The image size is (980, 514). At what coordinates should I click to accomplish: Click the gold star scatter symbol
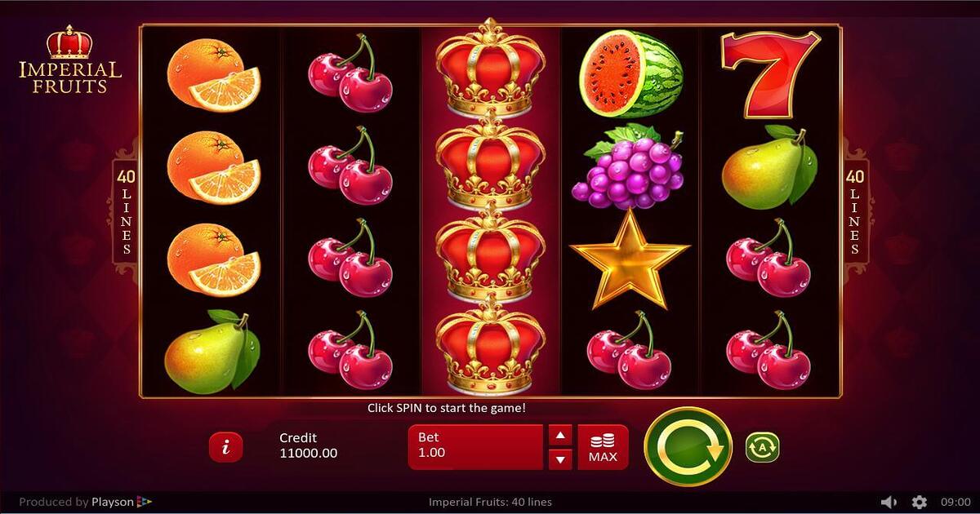click(x=630, y=260)
